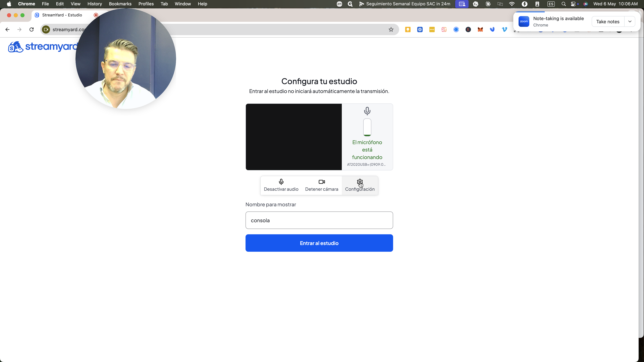
Task: Open the ES input source menu
Action: tap(551, 4)
